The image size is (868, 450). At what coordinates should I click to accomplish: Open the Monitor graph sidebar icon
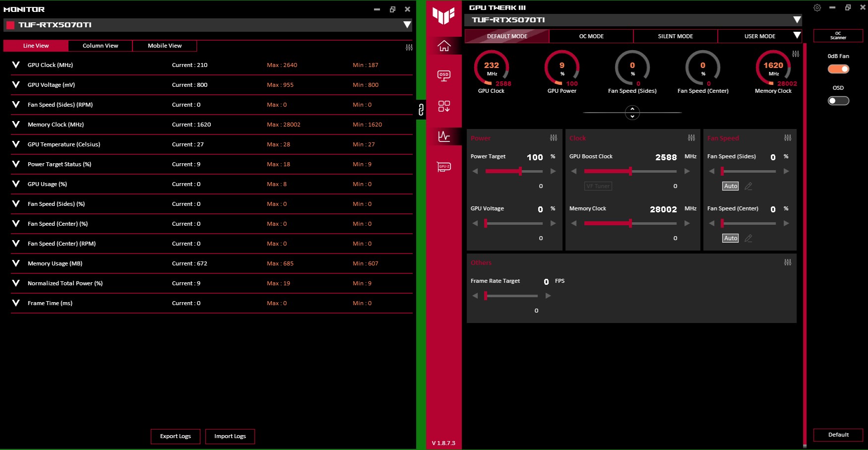tap(444, 136)
